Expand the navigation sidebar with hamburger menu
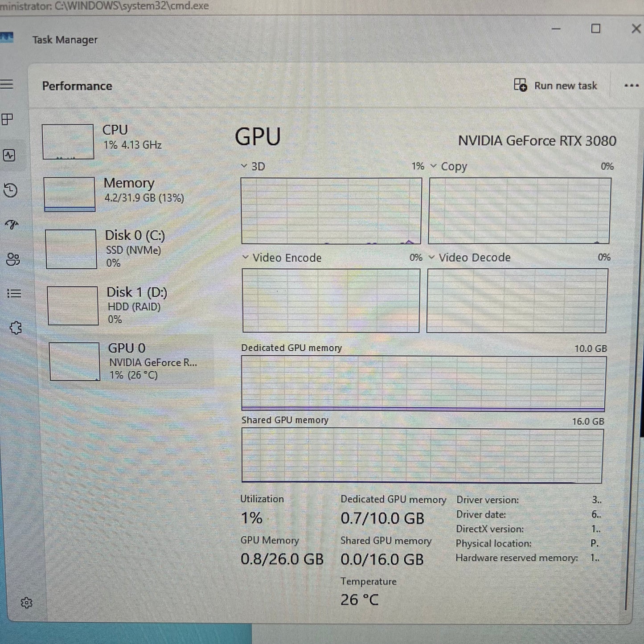Image resolution: width=644 pixels, height=644 pixels. (7, 85)
